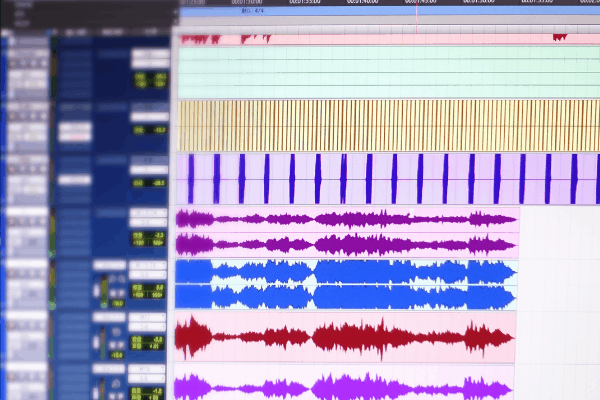Open the send assignment slot on the bottom violet track
Viewport: 600px width, 400px height.
click(x=109, y=369)
